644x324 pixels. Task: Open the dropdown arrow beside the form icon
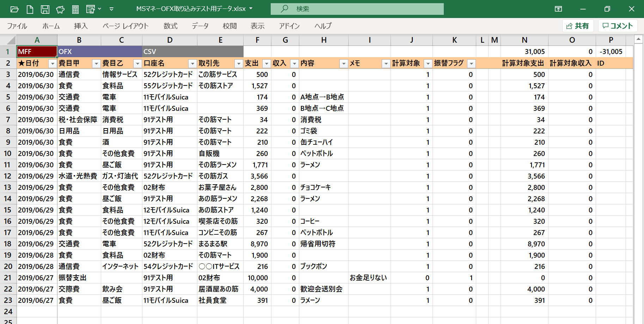pyautogui.click(x=100, y=9)
